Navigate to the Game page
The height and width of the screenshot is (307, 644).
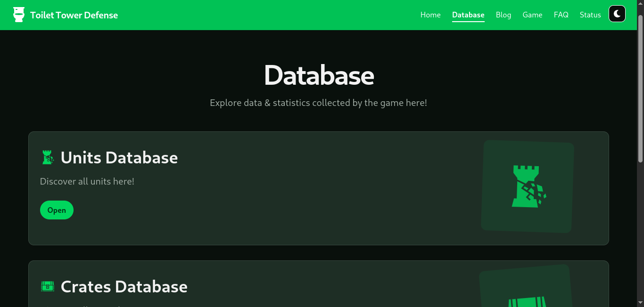tap(532, 15)
